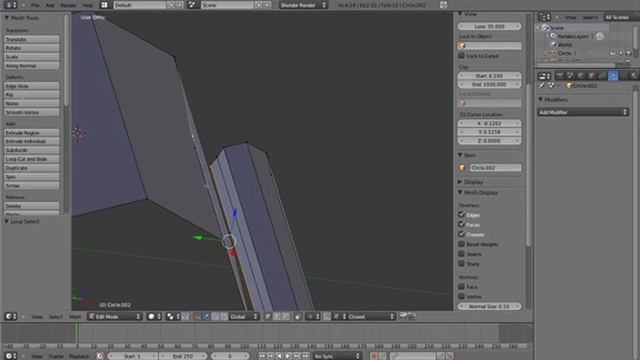Expand the Display panel
This screenshot has width=640, height=360.
(x=460, y=182)
